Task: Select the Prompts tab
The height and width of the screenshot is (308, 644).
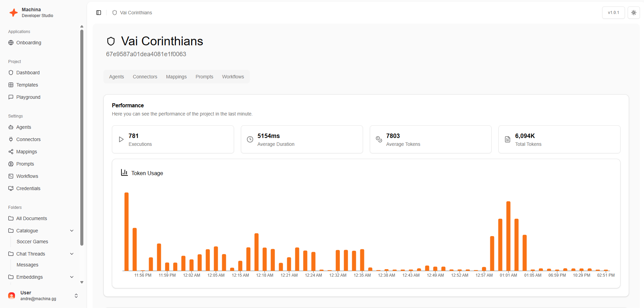Action: click(204, 77)
